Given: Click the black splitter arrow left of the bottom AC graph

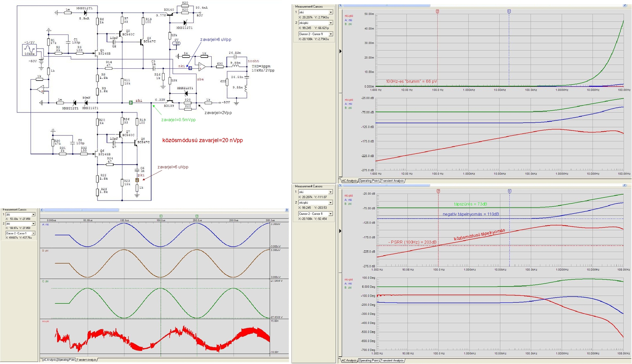Looking at the screenshot, I should tap(340, 231).
